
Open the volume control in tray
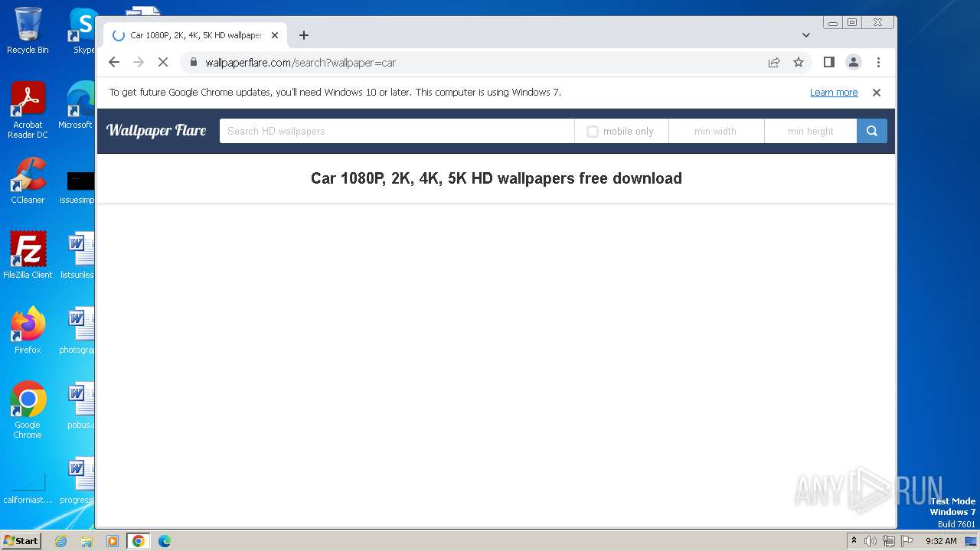[871, 541]
